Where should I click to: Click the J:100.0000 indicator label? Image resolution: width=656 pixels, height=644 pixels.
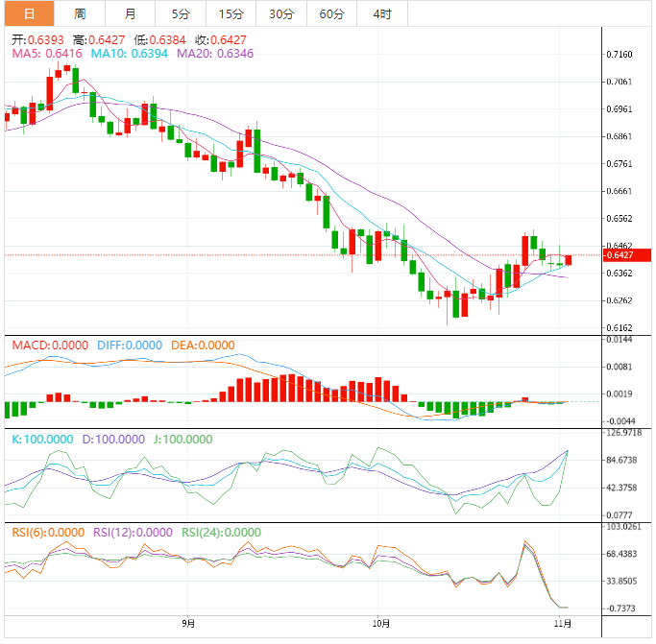coord(182,440)
